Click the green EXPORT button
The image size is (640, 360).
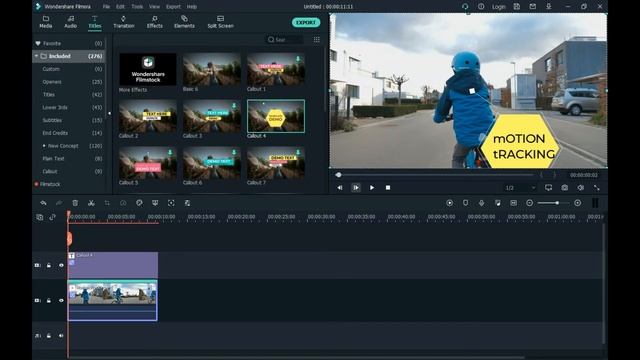coord(306,22)
